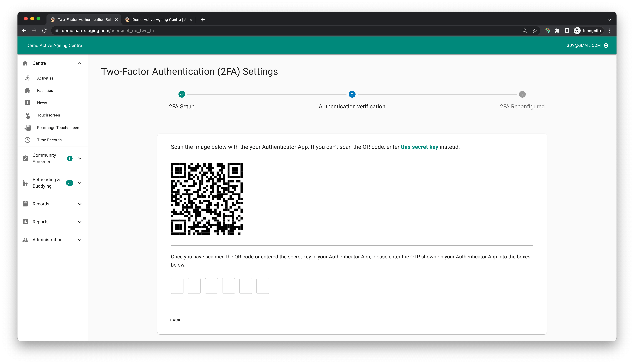Close the Demo Active Ageing Centre tab
Viewport: 634px width, 364px height.
pos(191,19)
